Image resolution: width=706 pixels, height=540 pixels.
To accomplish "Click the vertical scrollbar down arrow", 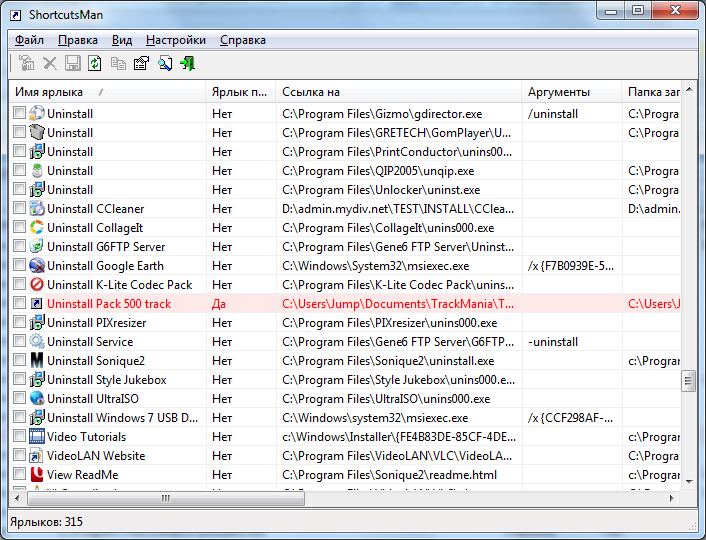I will point(689,481).
